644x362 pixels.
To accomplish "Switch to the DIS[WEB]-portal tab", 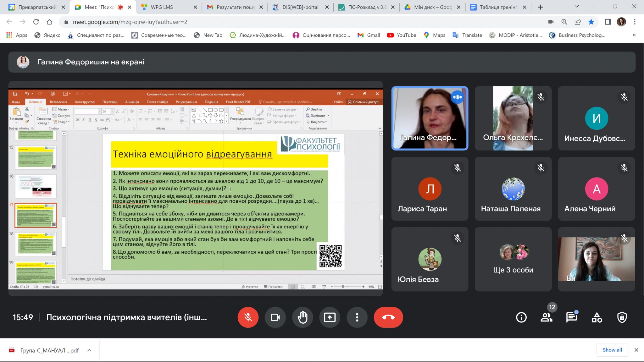I will [300, 7].
